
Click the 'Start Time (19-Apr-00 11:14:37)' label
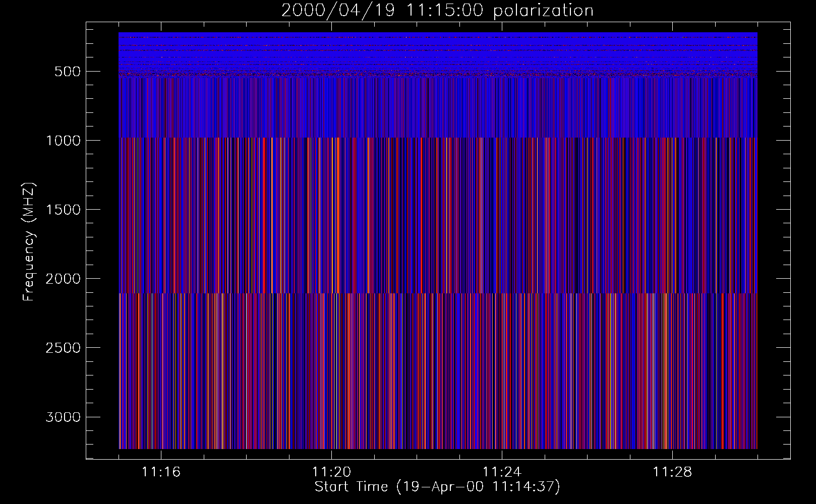pyautogui.click(x=437, y=487)
